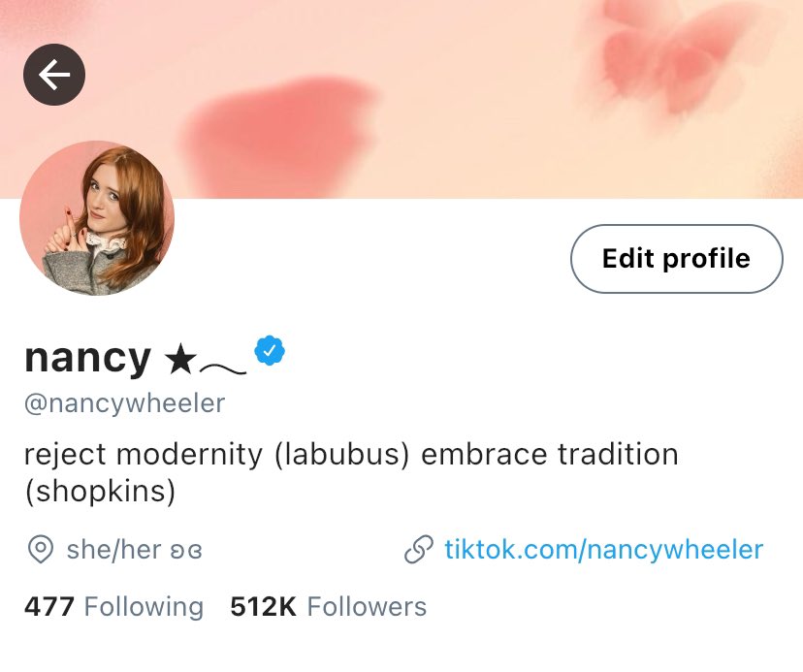The width and height of the screenshot is (803, 672).
Task: Click the black star beside nancy
Action: [x=180, y=359]
